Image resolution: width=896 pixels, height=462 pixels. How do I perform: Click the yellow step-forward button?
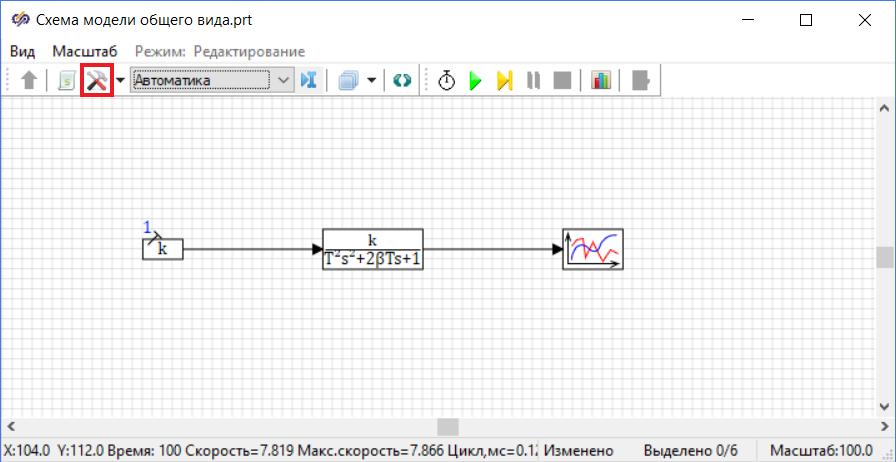tap(504, 80)
